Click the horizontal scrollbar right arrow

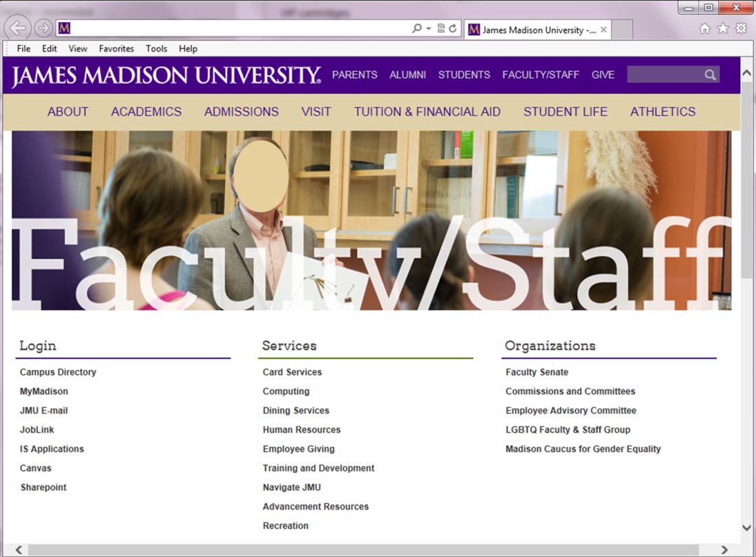coord(724,549)
